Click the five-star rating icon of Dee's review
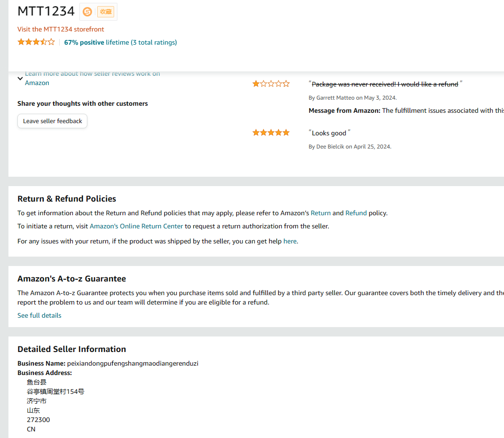The image size is (504, 438). [271, 133]
